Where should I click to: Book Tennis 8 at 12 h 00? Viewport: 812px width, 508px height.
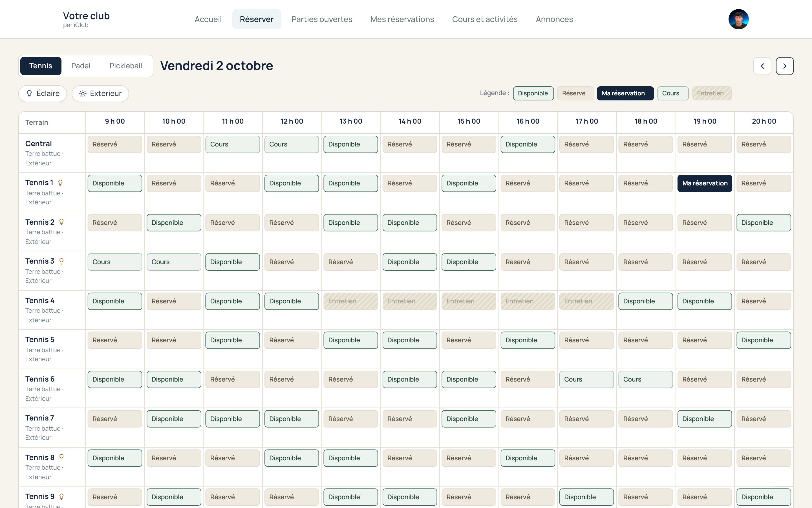[x=292, y=458]
